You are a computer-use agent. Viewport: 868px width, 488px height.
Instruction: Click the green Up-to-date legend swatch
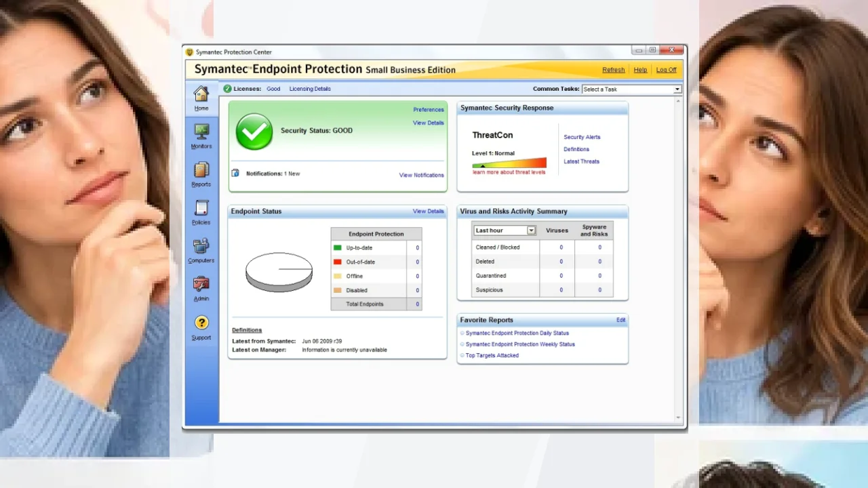pyautogui.click(x=337, y=248)
